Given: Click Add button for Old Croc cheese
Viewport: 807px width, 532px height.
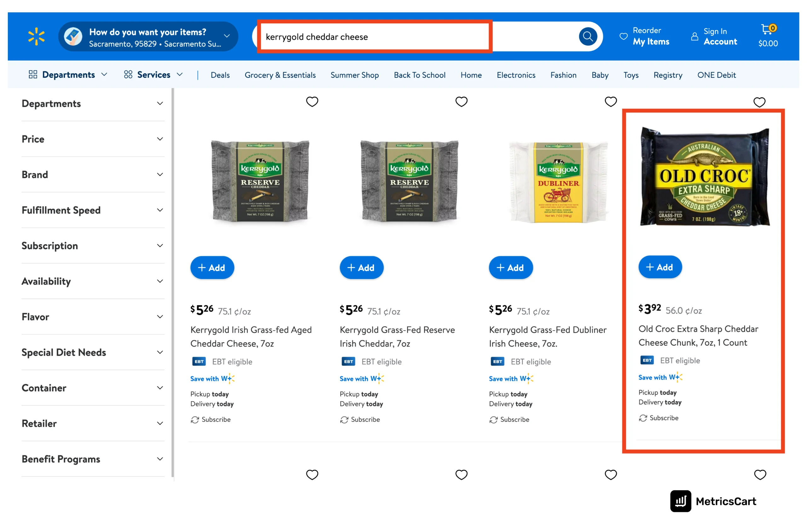Looking at the screenshot, I should coord(661,267).
